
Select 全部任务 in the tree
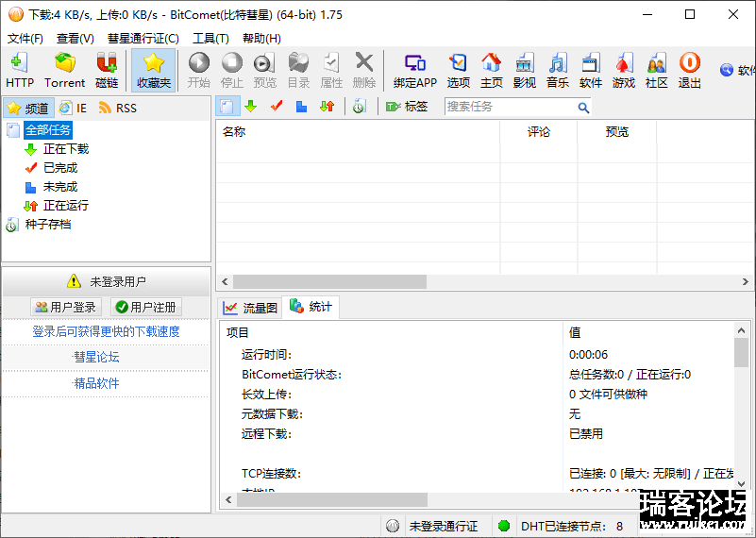click(x=48, y=130)
